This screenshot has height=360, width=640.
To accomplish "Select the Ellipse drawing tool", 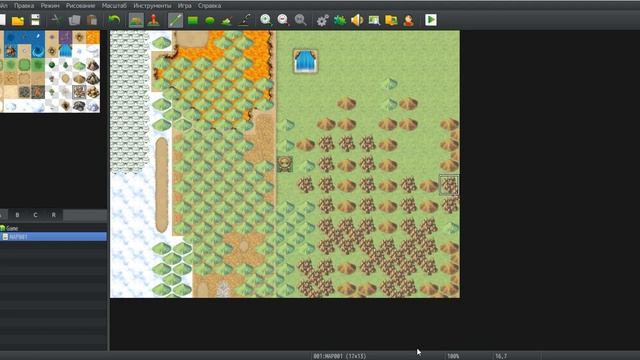I will (x=210, y=20).
